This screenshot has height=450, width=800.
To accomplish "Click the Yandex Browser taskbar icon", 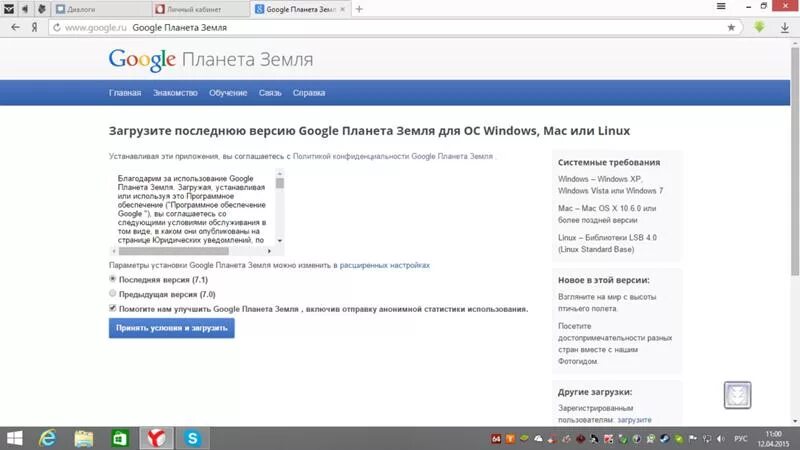I will [156, 438].
